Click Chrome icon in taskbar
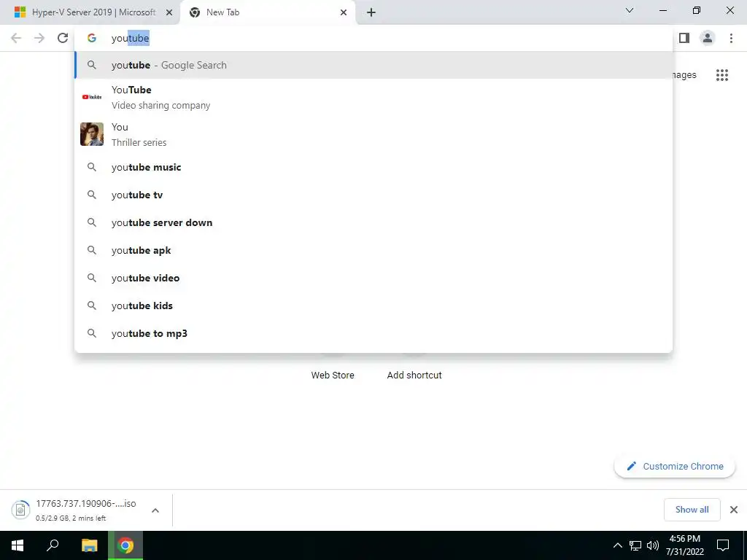This screenshot has width=747, height=560. 125,545
